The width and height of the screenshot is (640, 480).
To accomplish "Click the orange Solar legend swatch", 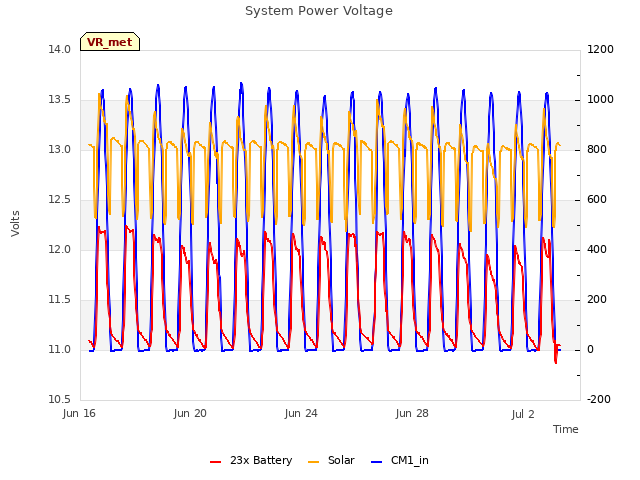I will tap(313, 462).
